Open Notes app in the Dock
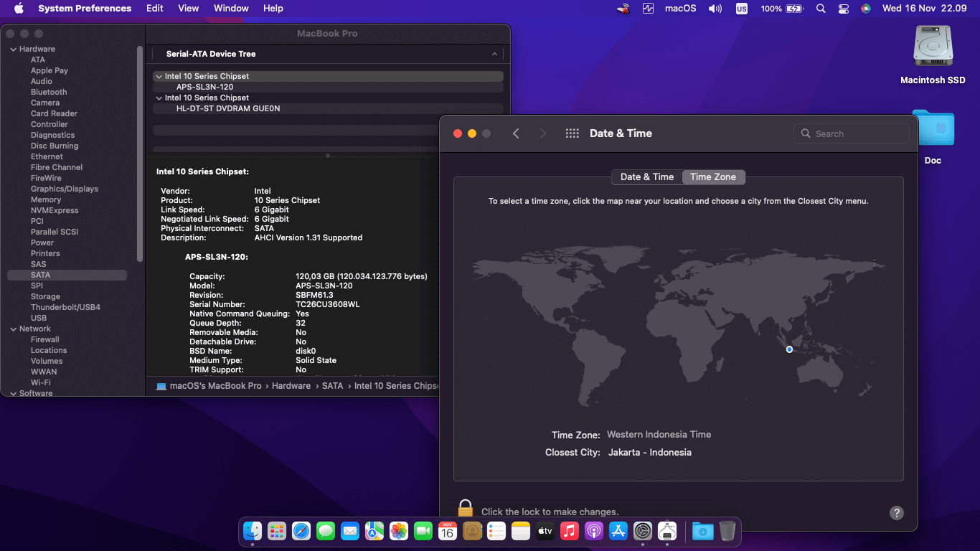This screenshot has height=551, width=980. 521,531
